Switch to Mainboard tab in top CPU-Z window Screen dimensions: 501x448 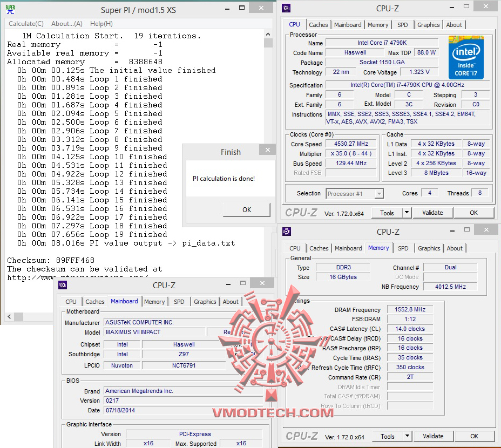tap(348, 25)
